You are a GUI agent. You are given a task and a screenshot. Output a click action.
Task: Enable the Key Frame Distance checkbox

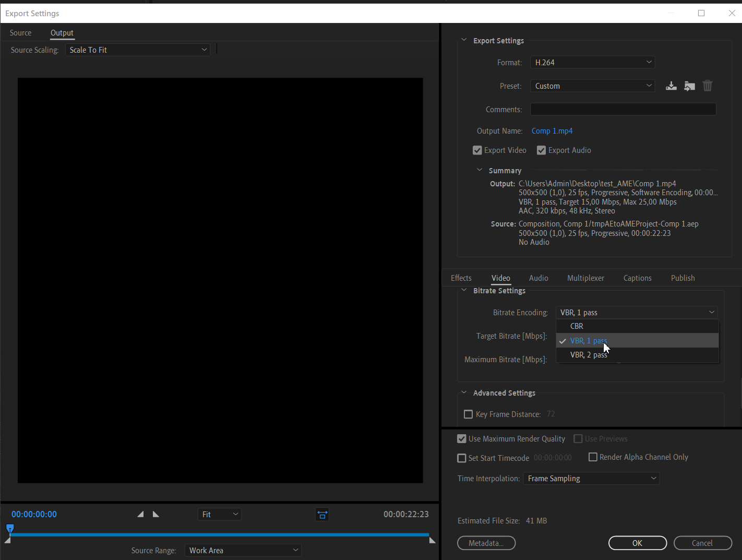(x=468, y=414)
